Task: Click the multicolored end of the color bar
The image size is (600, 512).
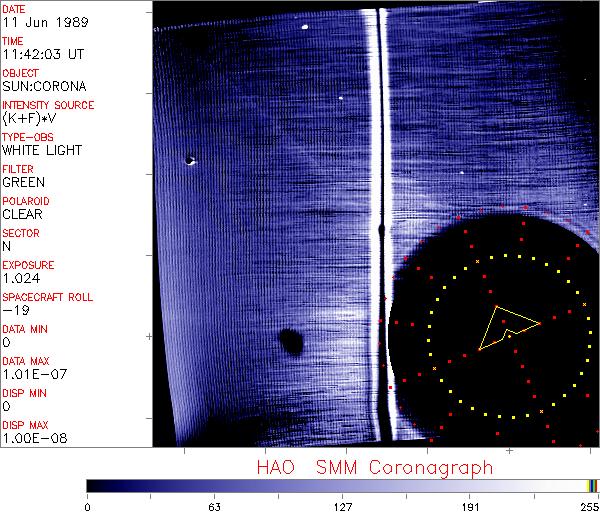Action: click(x=592, y=485)
